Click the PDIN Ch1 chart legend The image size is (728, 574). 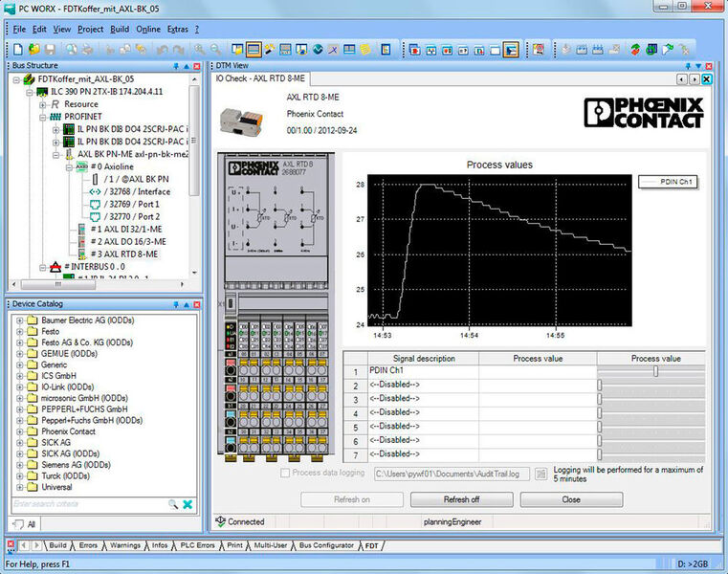[x=668, y=182]
